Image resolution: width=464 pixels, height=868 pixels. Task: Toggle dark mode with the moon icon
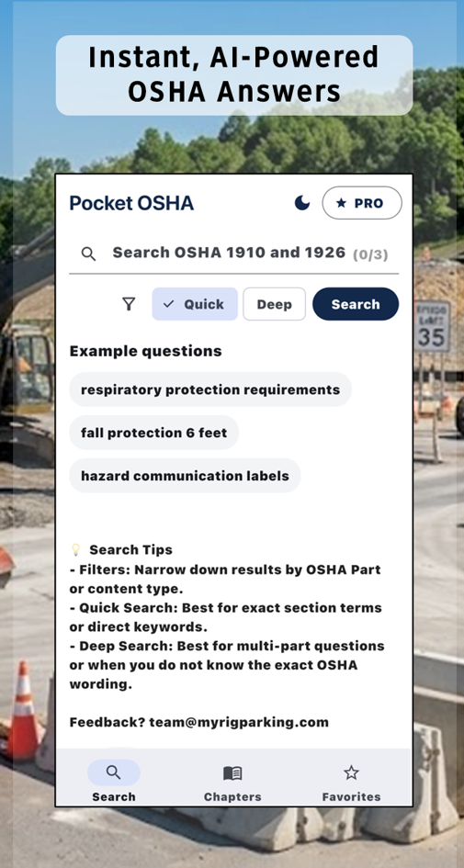[x=302, y=203]
